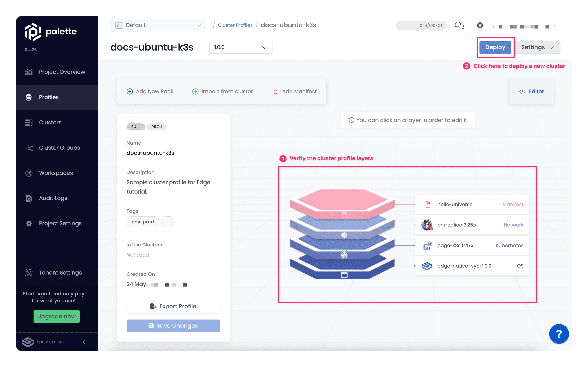Open the 1.0.0 version dropdown
588x367 pixels.
point(241,47)
